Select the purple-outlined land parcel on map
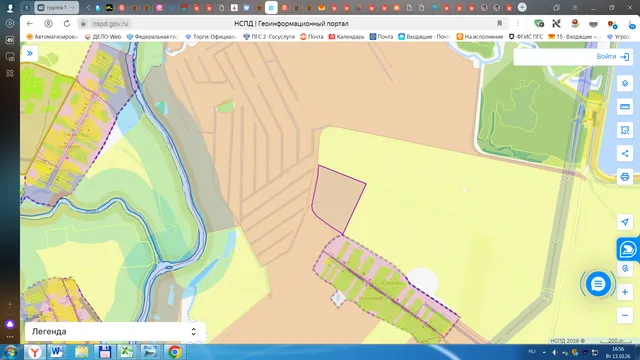Viewport: 640px width, 360px height. (338, 199)
